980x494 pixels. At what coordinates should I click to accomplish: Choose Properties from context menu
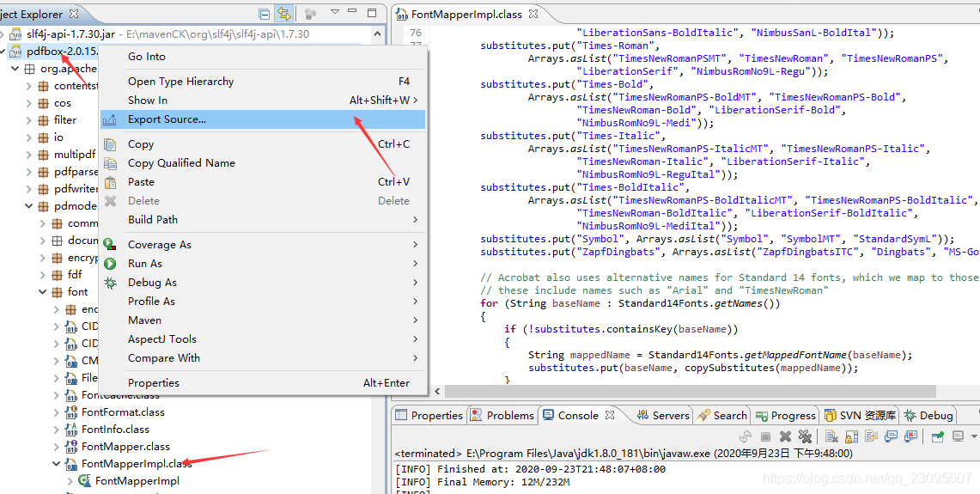point(263,382)
